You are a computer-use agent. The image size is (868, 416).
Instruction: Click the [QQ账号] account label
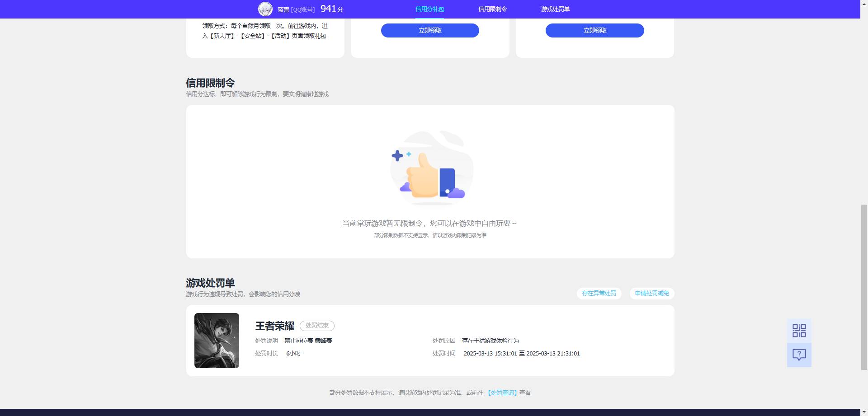[x=303, y=9]
